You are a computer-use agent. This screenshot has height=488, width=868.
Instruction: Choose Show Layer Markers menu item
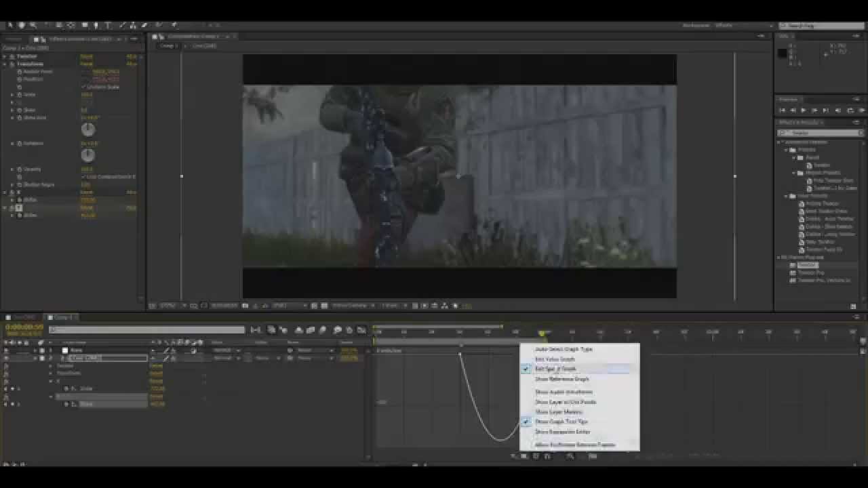(x=559, y=412)
